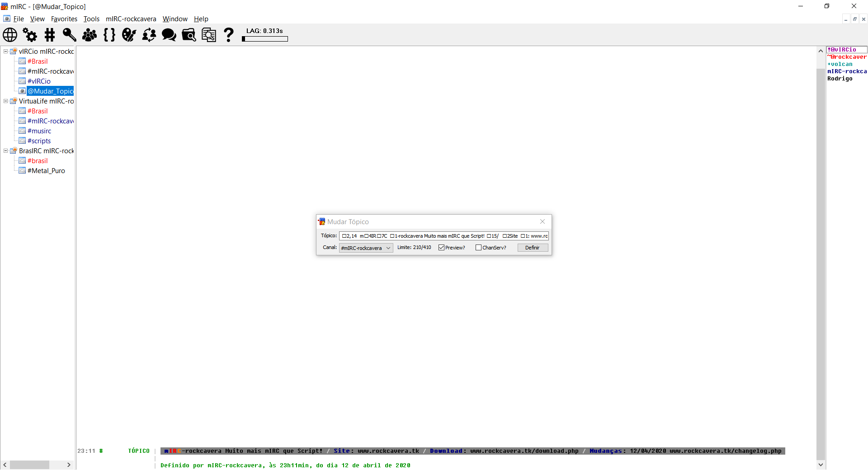This screenshot has height=470, width=868.
Task: Open Options via the gears icon
Action: 30,35
